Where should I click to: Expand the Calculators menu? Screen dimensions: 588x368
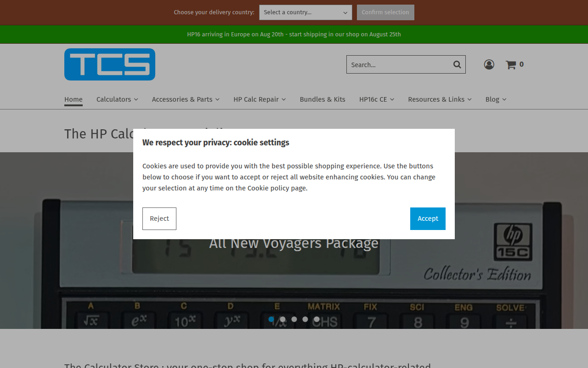[117, 99]
